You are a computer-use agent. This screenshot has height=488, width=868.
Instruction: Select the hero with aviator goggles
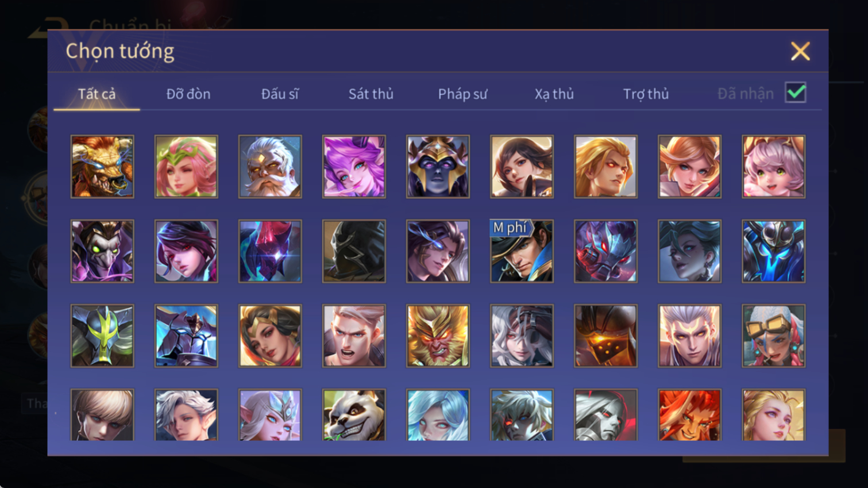click(773, 336)
